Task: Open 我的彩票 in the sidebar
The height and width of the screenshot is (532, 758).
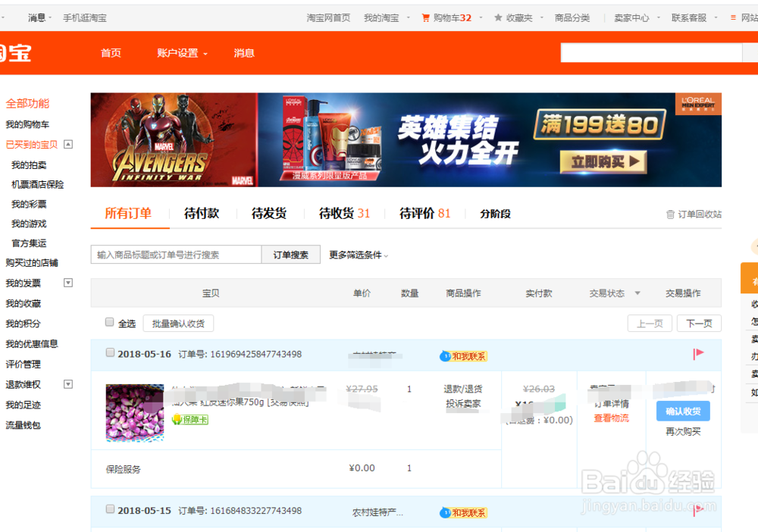Action: click(29, 204)
